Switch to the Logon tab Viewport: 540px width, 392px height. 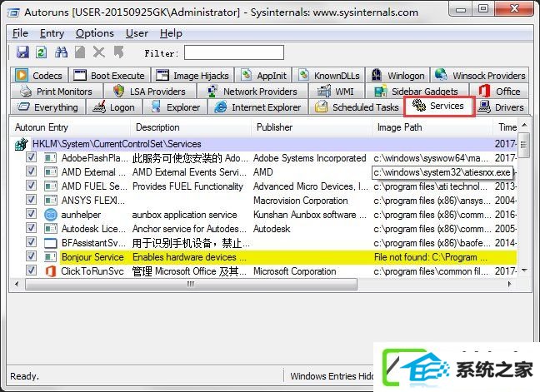pyautogui.click(x=113, y=107)
